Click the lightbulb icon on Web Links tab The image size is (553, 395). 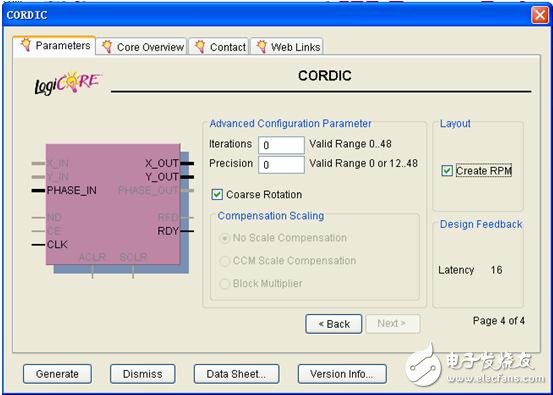tap(261, 47)
